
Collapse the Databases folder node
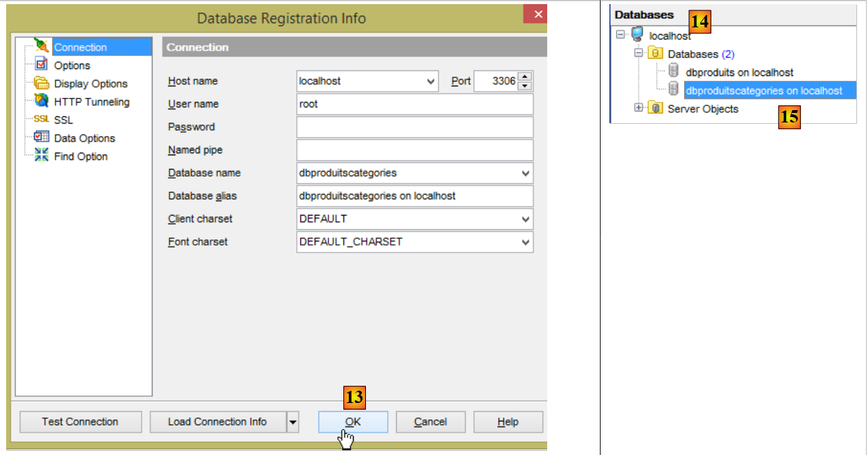(639, 53)
